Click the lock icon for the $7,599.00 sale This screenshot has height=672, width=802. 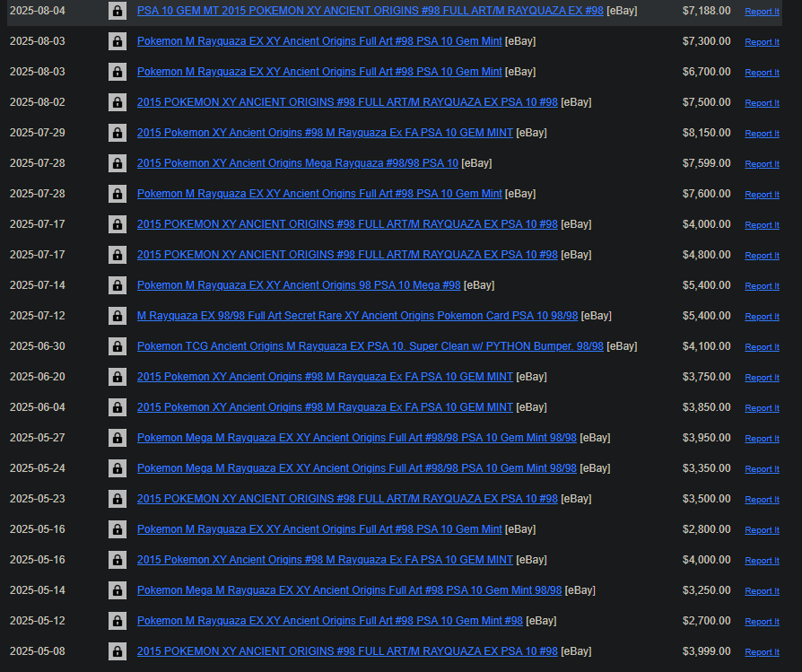(x=118, y=163)
